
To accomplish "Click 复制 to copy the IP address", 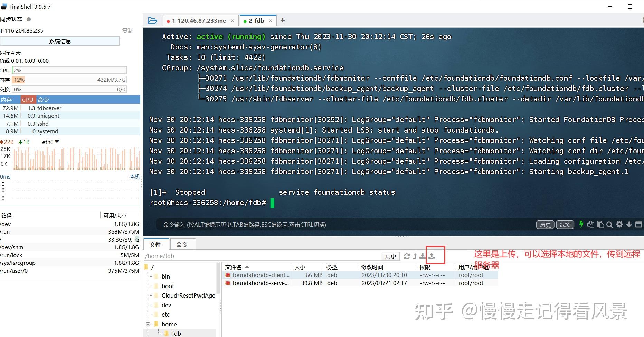I will (127, 30).
